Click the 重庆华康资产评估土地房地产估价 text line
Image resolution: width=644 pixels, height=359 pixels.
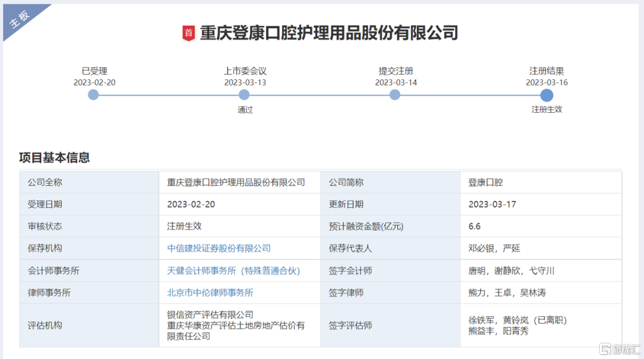[x=236, y=326]
